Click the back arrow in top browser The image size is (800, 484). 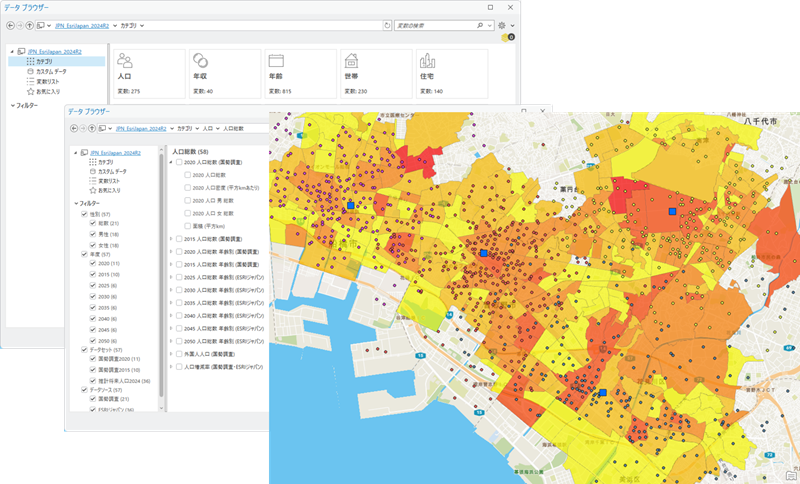[9, 24]
